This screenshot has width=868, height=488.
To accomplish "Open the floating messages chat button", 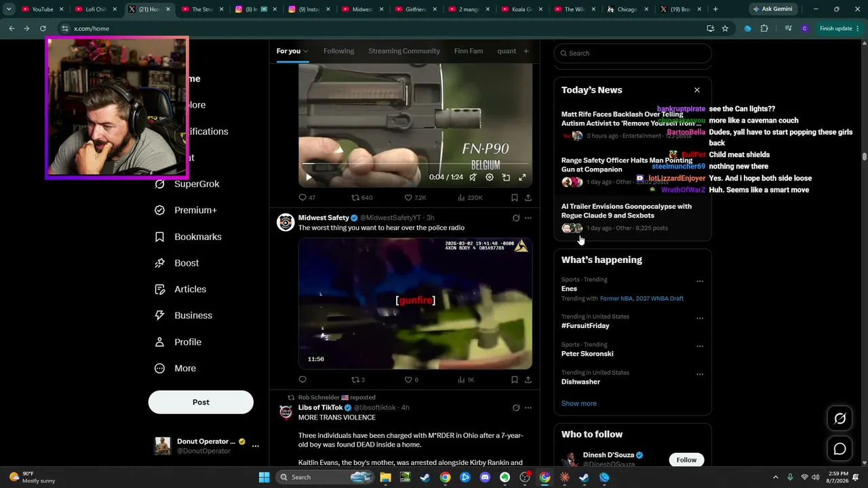I will pos(840,449).
